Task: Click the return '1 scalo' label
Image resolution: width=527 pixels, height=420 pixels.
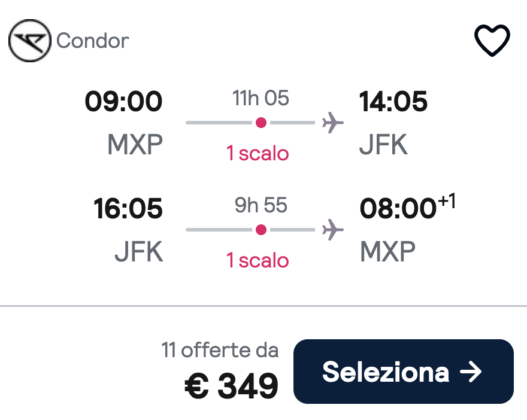Action: pos(258,260)
